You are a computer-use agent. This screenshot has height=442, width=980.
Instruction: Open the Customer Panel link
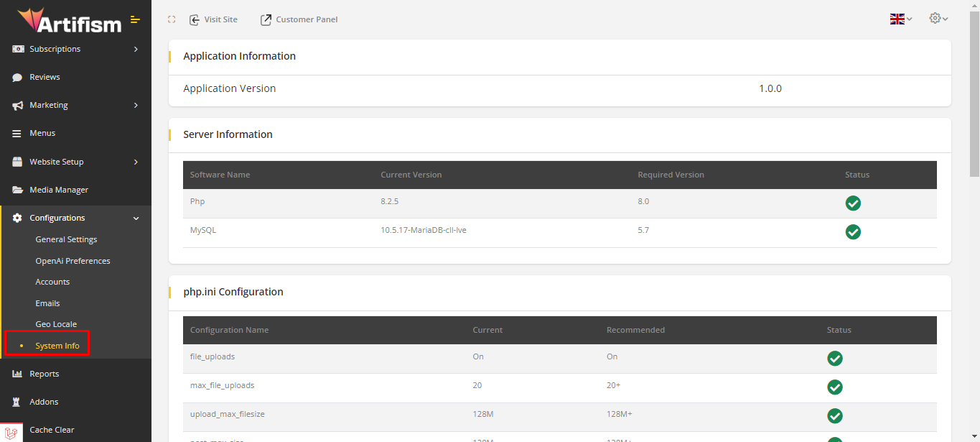(299, 19)
